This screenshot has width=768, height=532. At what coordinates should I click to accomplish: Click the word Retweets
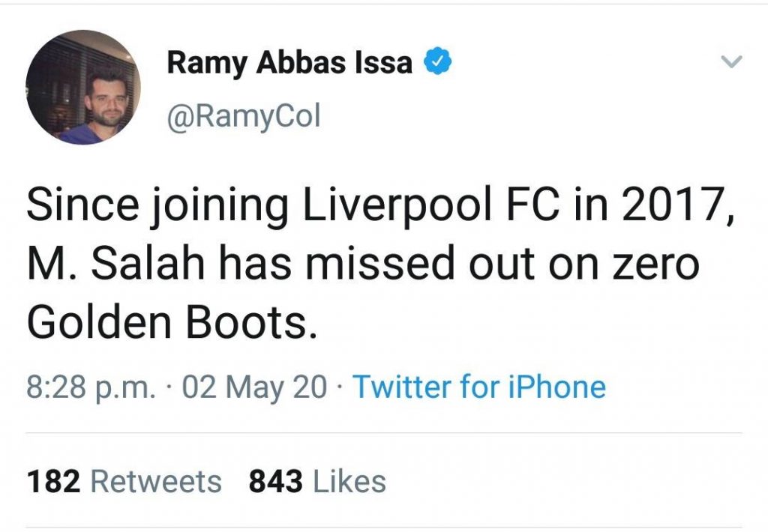(x=156, y=481)
